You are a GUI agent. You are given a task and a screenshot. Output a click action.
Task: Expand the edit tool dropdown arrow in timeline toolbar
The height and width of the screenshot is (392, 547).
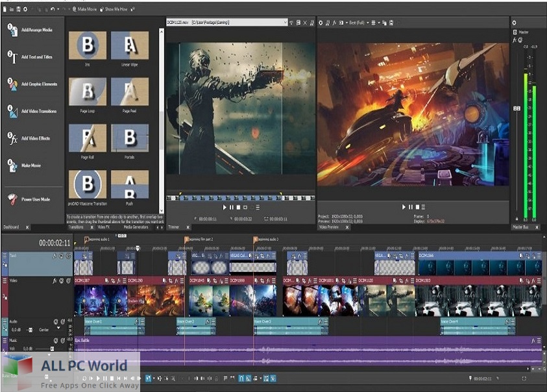click(154, 378)
